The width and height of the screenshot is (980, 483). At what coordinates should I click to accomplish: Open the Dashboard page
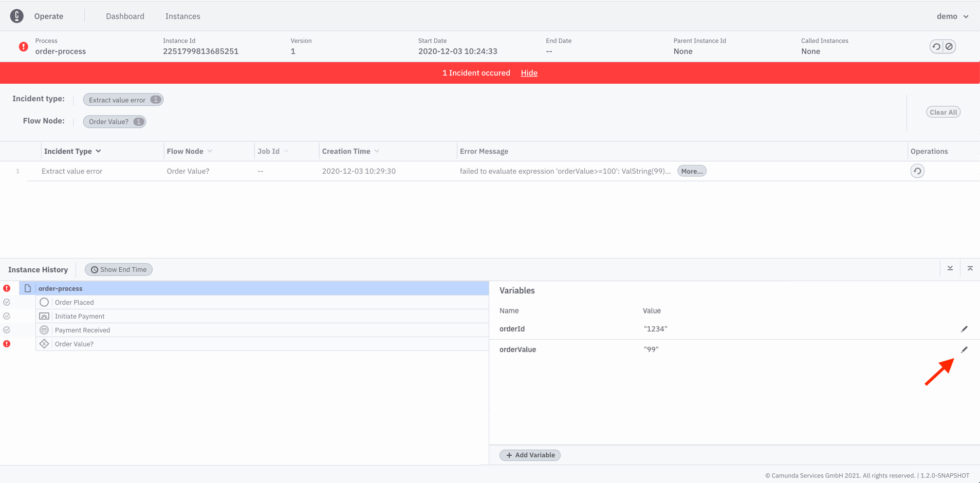coord(125,16)
